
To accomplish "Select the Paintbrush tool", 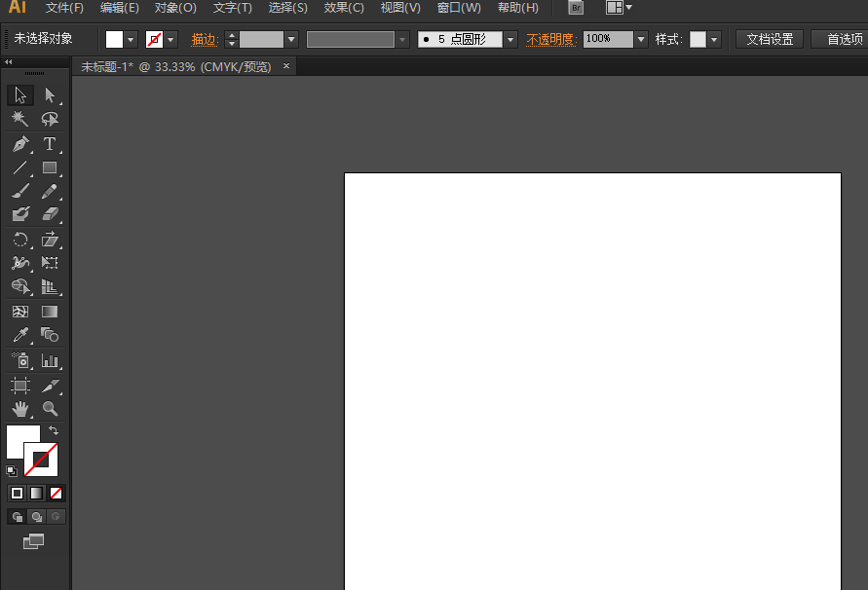I will click(20, 191).
